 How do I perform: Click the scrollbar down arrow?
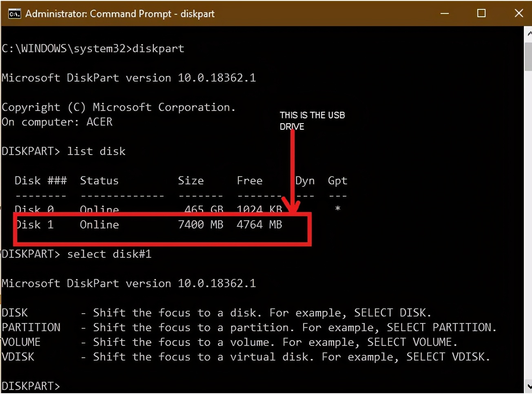(529, 386)
